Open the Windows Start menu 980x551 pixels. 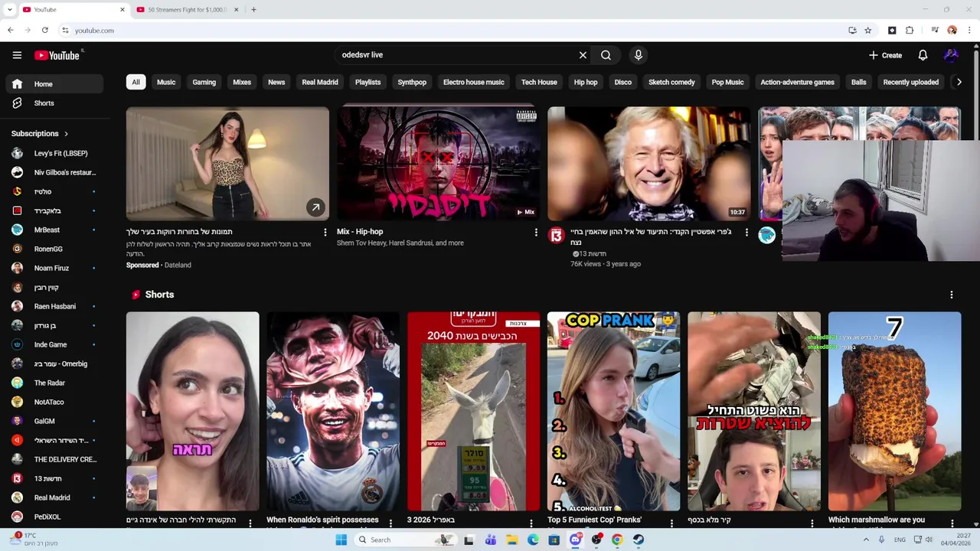[341, 540]
